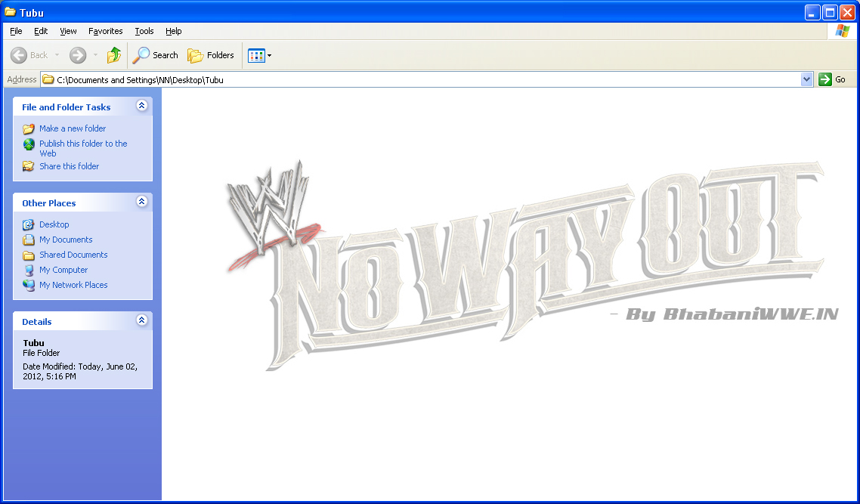
Task: Open the Views dropdown arrow
Action: tap(269, 55)
